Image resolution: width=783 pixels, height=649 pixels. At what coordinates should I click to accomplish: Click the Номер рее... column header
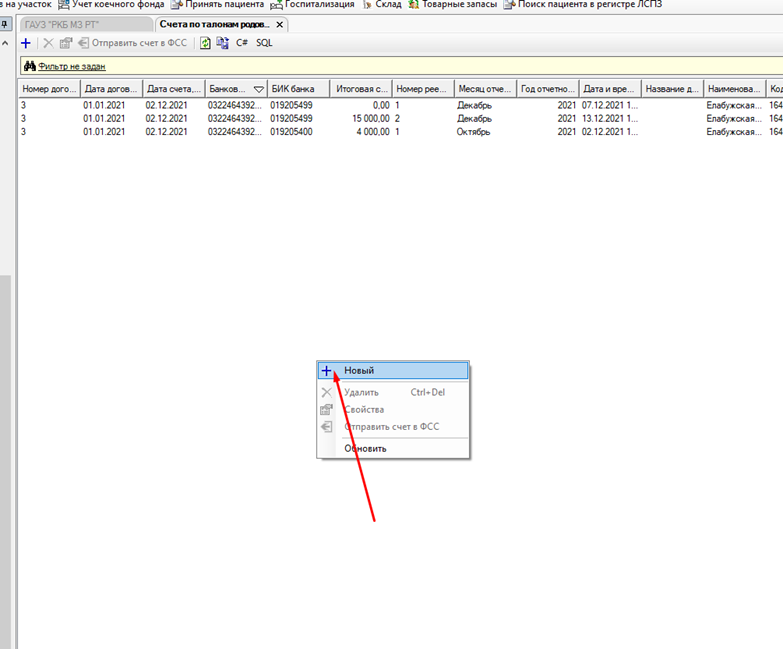pos(423,89)
